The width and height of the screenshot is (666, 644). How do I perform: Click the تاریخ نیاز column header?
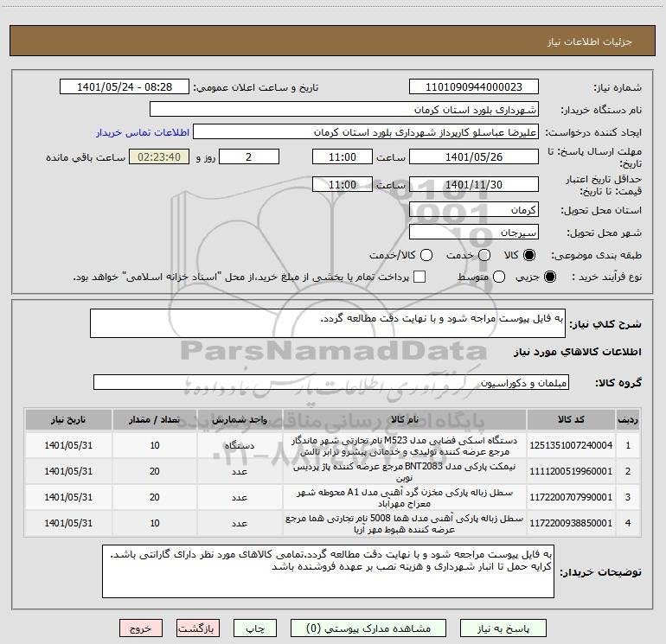pos(68,419)
